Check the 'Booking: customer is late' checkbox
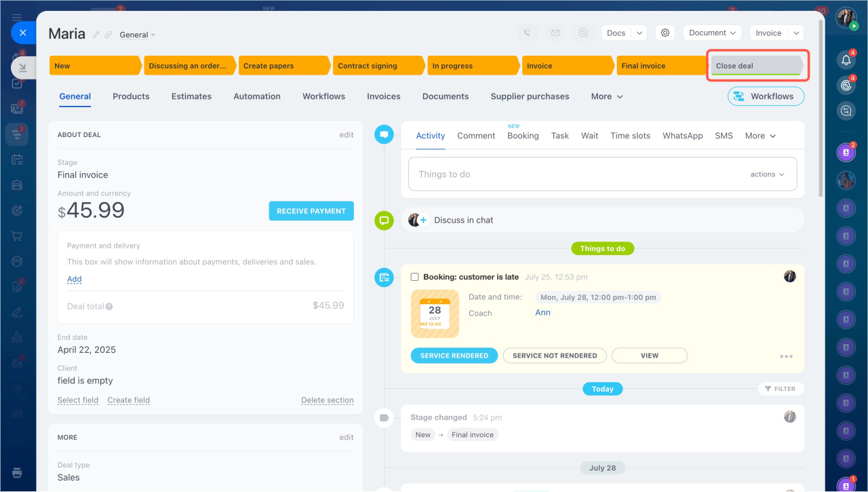The height and width of the screenshot is (492, 868). point(415,277)
